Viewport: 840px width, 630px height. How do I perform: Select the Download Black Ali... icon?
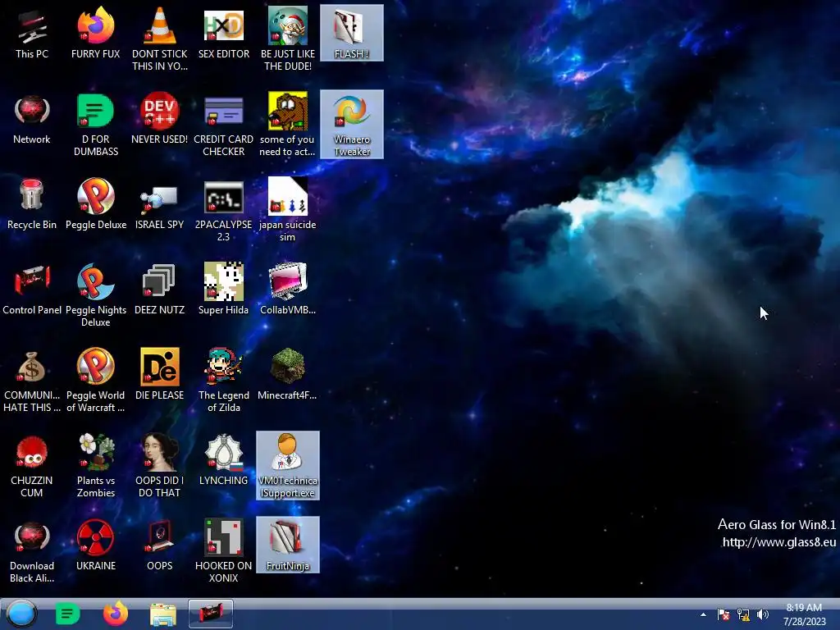point(32,550)
